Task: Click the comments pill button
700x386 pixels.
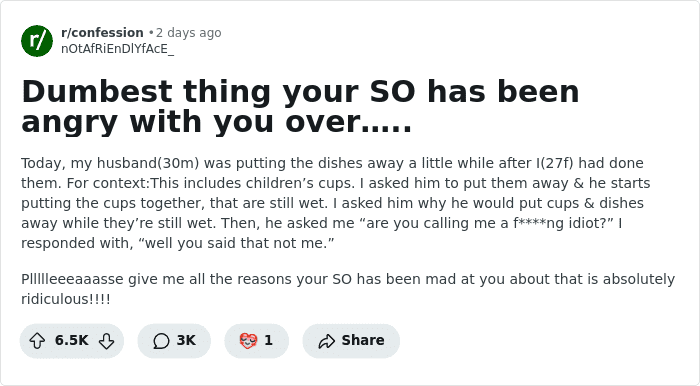Action: tap(174, 341)
